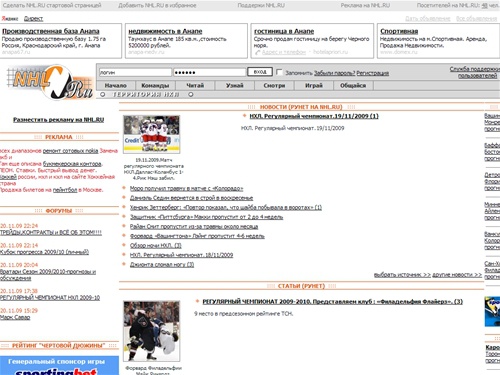
Task: Open the Защитник «Питтсбурга» news link
Action: pos(206,217)
